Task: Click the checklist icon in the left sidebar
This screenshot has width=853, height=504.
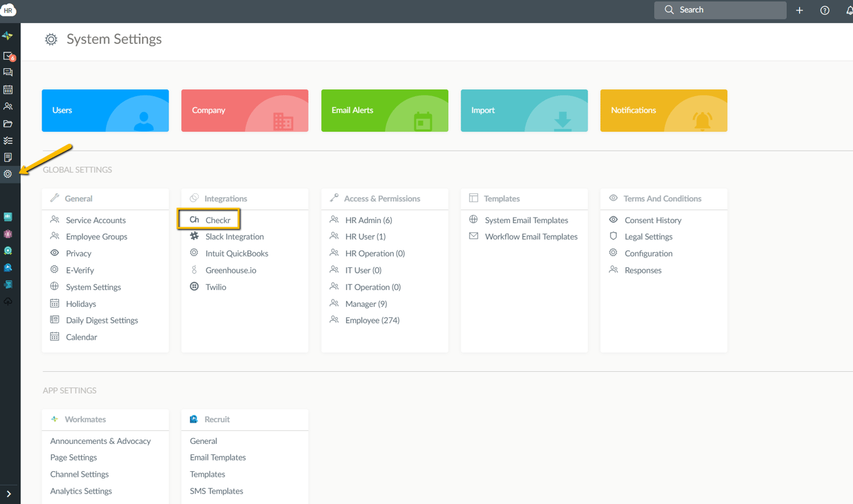Action: [x=8, y=141]
